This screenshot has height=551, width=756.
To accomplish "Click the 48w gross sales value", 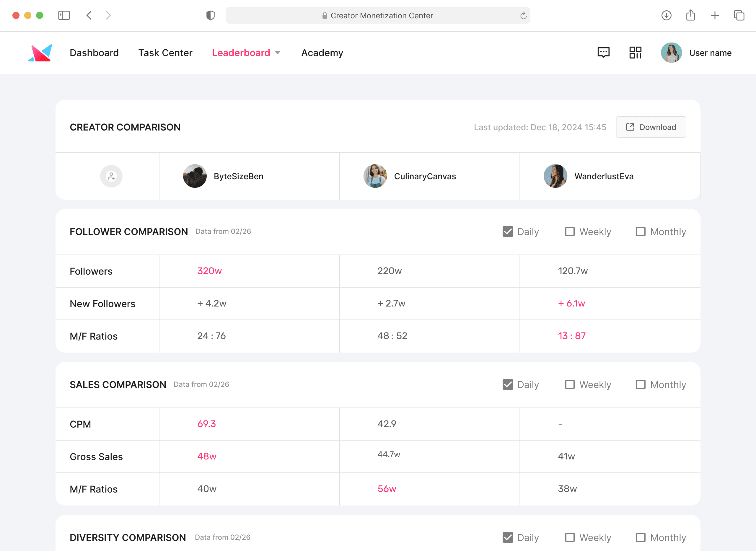I will pyautogui.click(x=207, y=456).
